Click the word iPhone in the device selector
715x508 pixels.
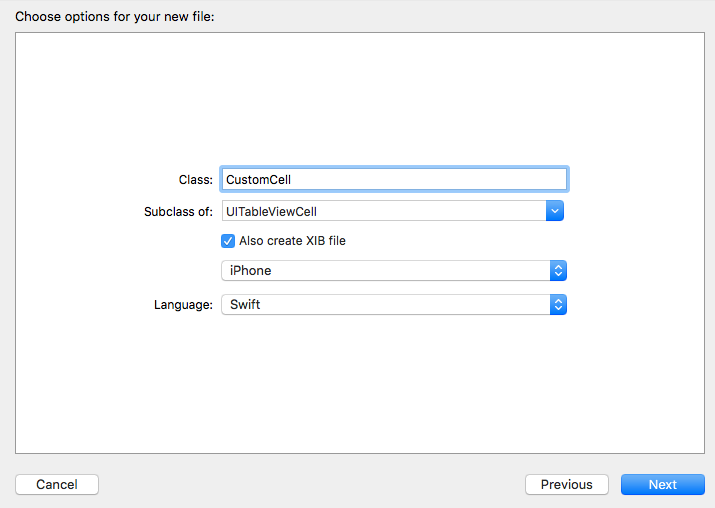pos(250,271)
